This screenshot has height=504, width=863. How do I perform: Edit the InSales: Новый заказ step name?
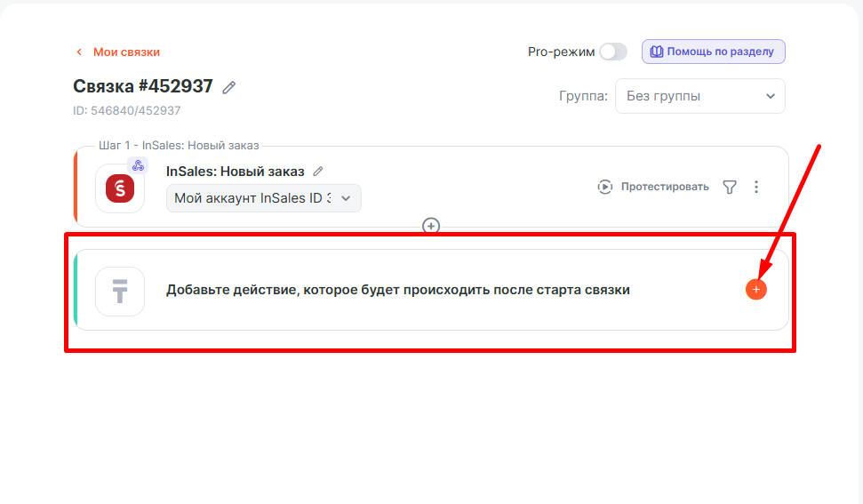[318, 172]
